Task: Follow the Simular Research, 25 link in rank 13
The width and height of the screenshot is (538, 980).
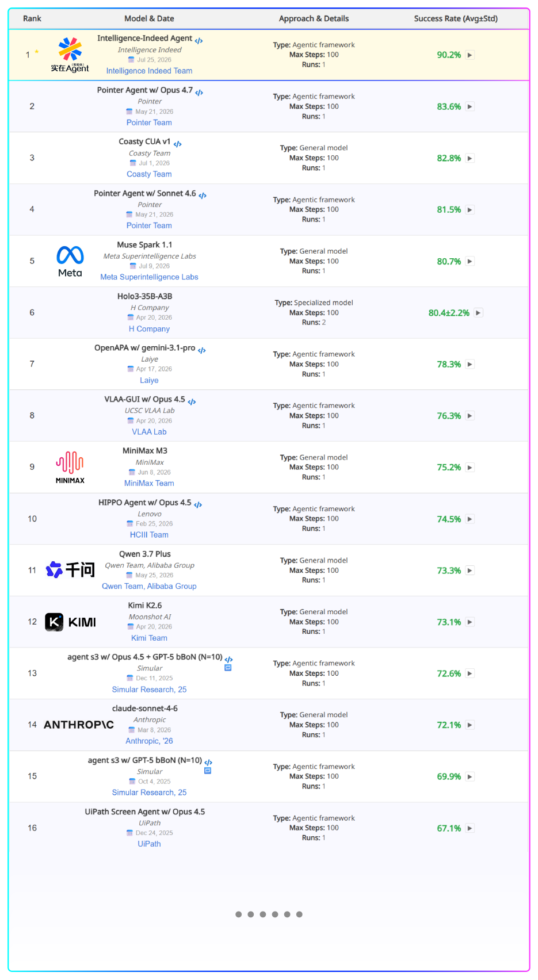Action: point(149,689)
